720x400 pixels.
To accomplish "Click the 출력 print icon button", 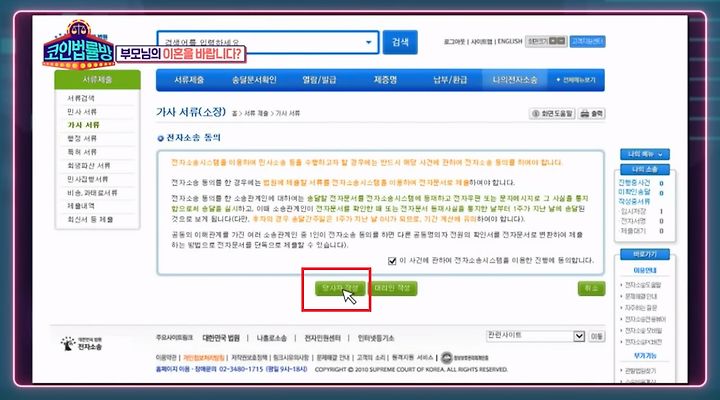I will [x=591, y=113].
